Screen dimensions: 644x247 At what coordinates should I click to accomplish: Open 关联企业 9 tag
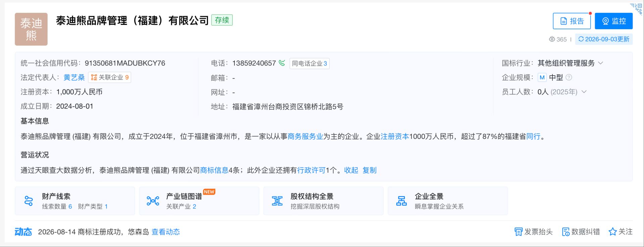click(x=110, y=78)
